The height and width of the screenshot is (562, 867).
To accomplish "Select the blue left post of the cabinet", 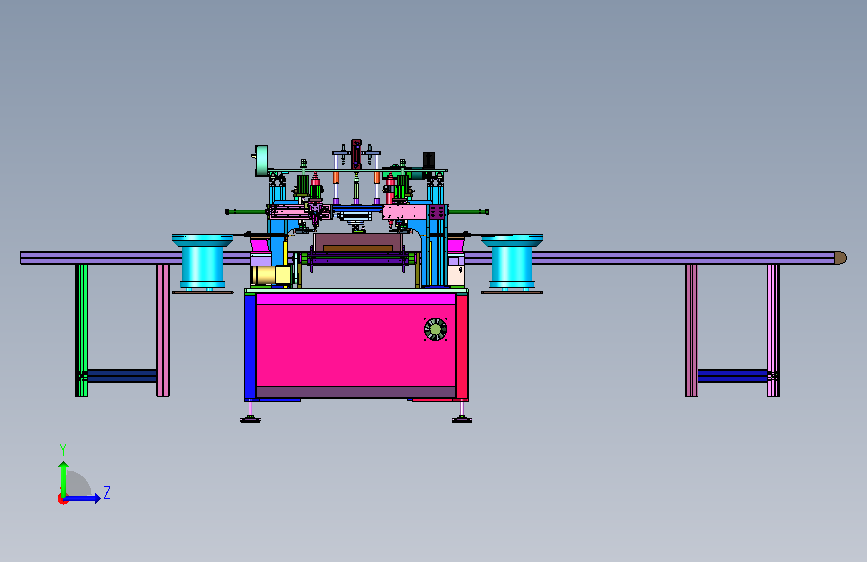I will click(250, 346).
